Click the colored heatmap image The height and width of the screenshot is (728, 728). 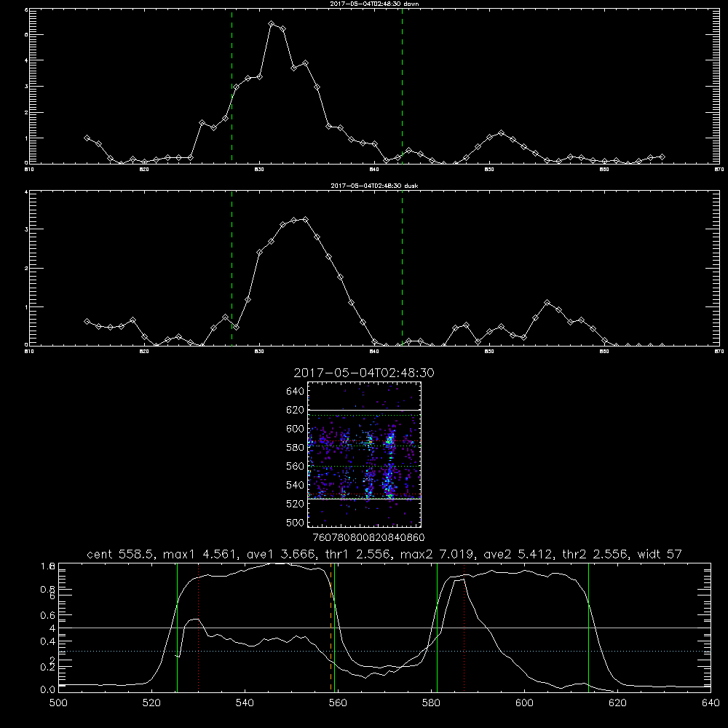(x=364, y=454)
